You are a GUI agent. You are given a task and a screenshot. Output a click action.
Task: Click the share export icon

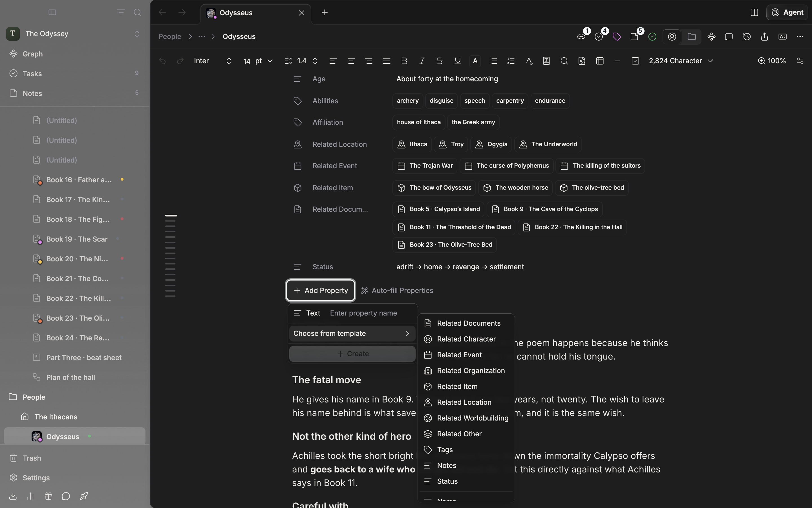coord(765,37)
